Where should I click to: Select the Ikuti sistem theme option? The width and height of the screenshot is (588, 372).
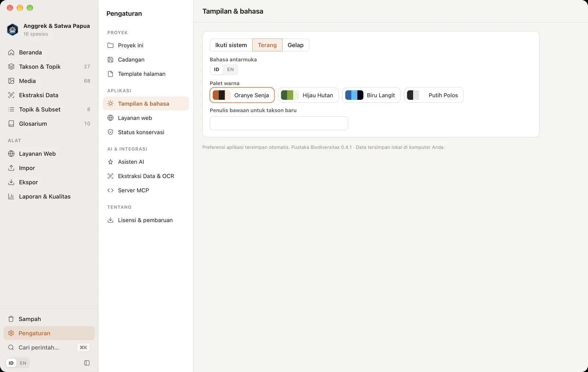[x=231, y=45]
